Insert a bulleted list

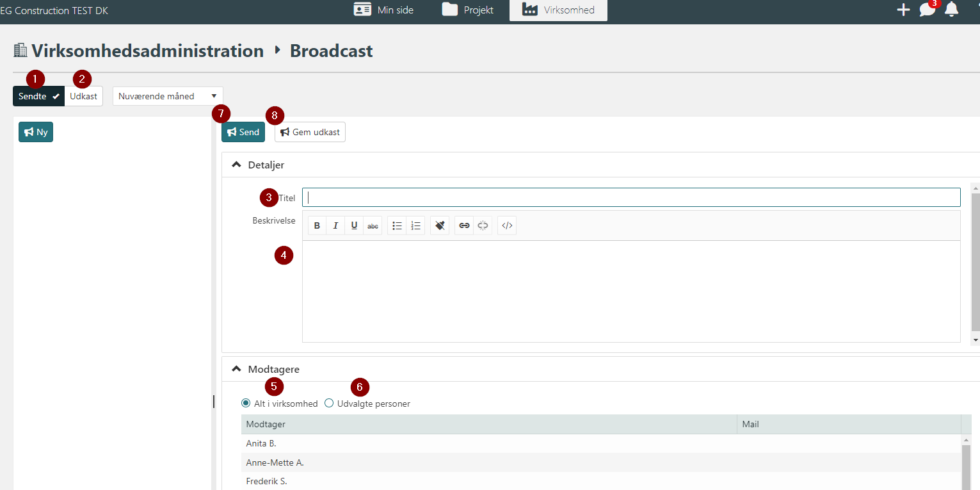click(x=397, y=225)
